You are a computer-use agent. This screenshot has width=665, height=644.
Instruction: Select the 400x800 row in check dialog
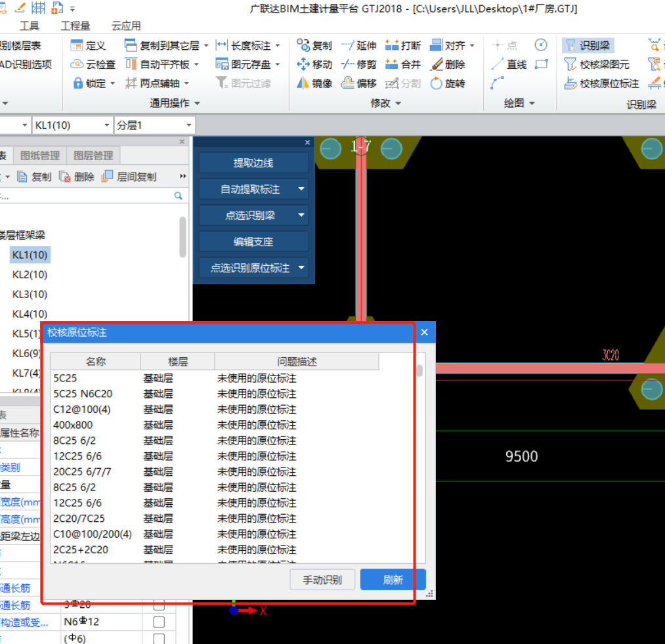pyautogui.click(x=215, y=425)
